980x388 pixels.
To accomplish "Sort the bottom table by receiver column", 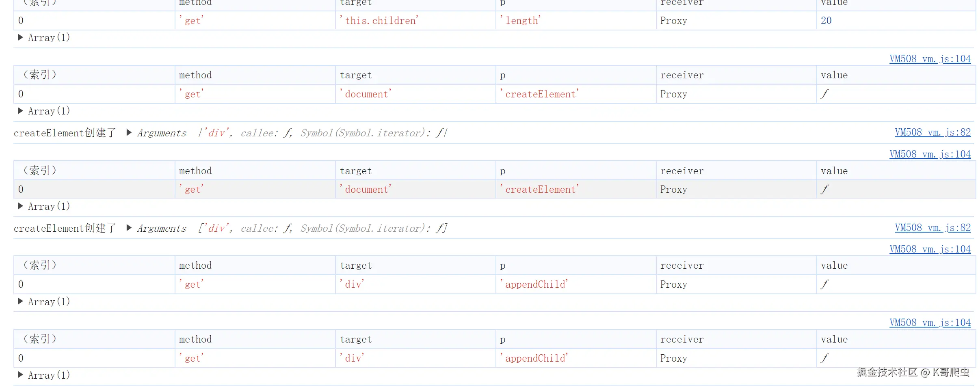I will point(682,339).
